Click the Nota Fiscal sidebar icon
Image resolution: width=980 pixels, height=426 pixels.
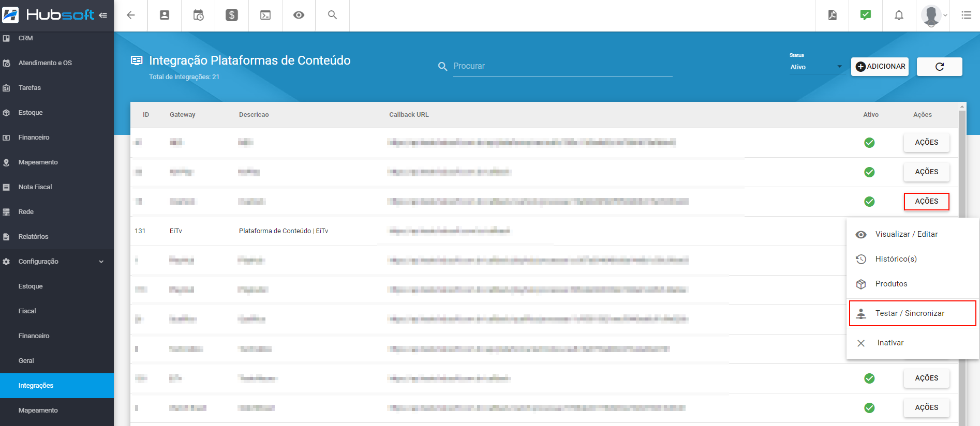[6, 187]
